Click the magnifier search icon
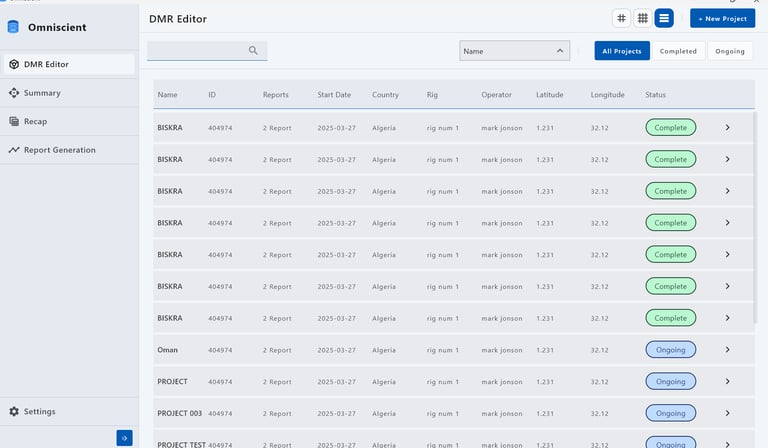 pyautogui.click(x=253, y=50)
